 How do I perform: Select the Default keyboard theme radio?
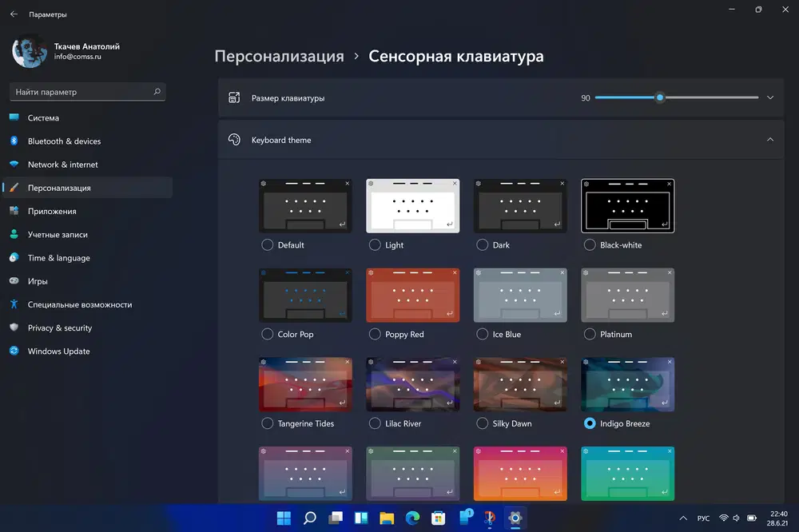pos(267,245)
